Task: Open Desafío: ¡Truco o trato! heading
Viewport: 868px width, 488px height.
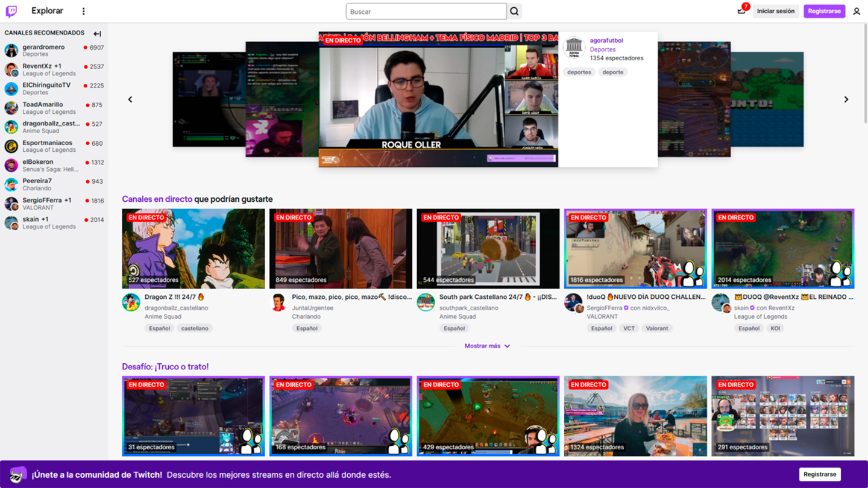Action: (165, 367)
